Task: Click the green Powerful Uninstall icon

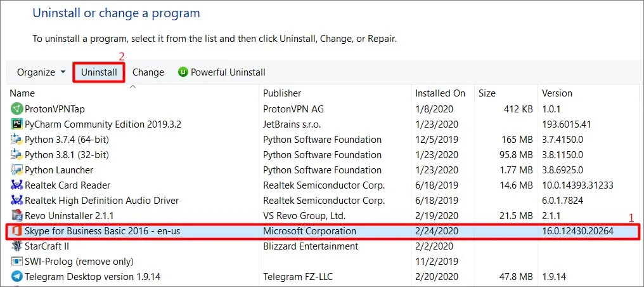Action: click(x=183, y=72)
